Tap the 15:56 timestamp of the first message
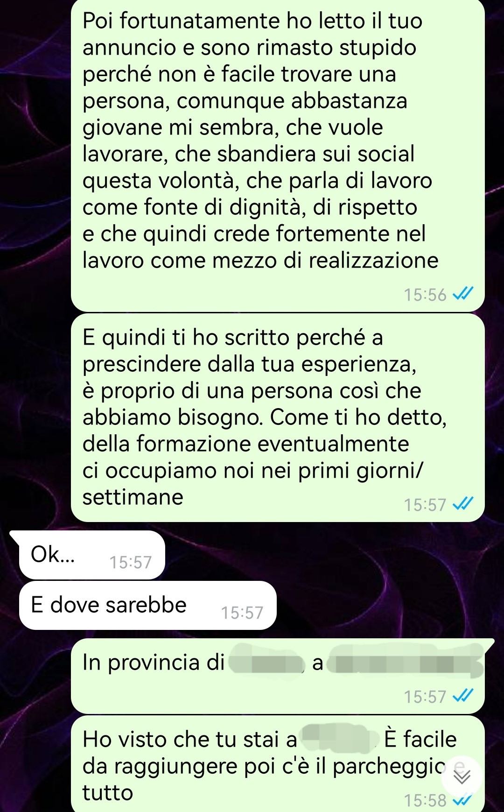The image size is (504, 812). [x=425, y=295]
